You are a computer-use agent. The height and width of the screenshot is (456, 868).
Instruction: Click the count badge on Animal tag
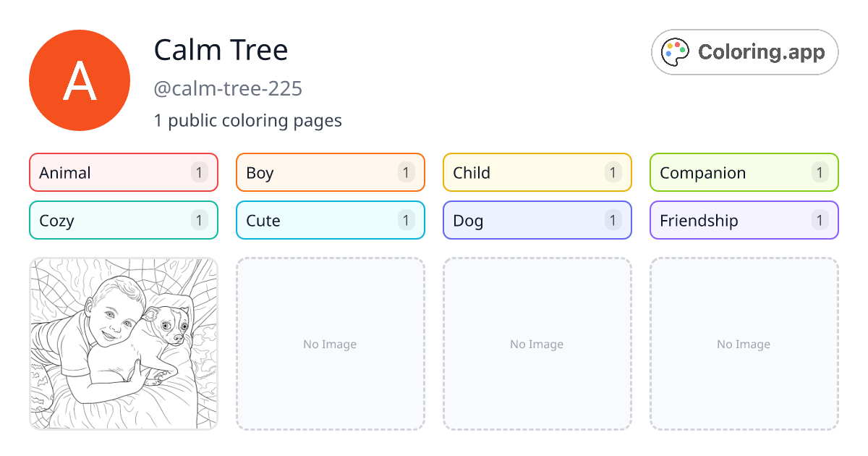click(x=200, y=172)
